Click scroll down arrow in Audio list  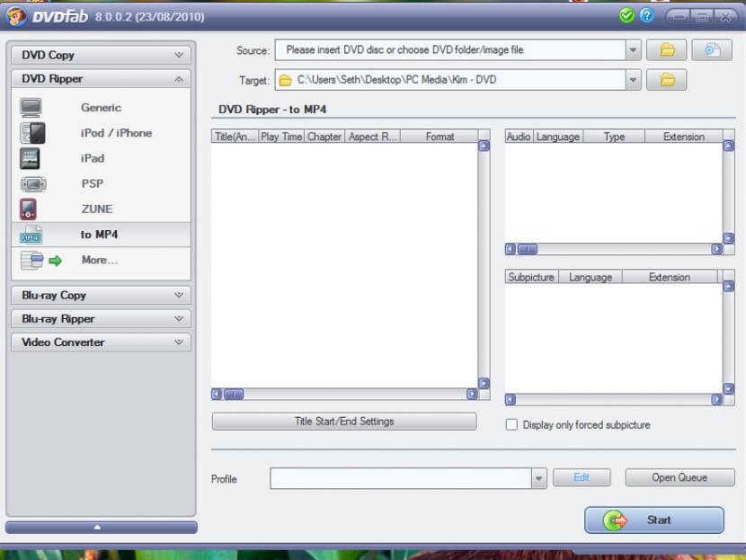click(x=728, y=237)
